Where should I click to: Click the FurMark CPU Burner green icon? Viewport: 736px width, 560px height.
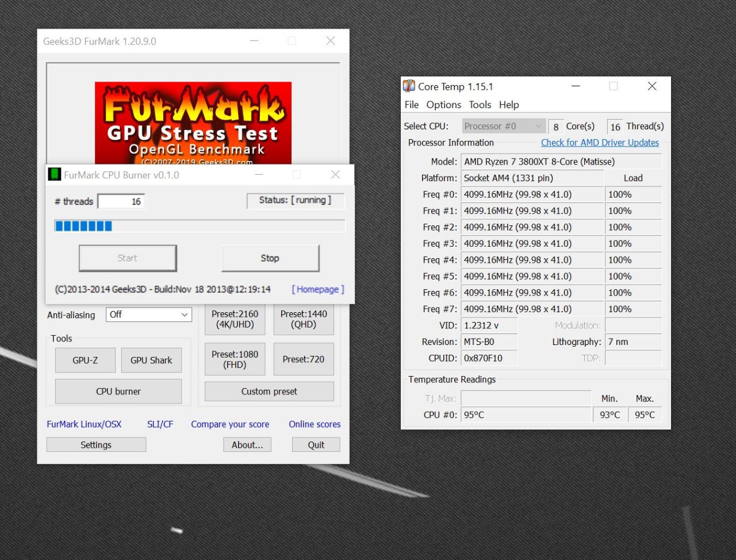click(x=54, y=174)
